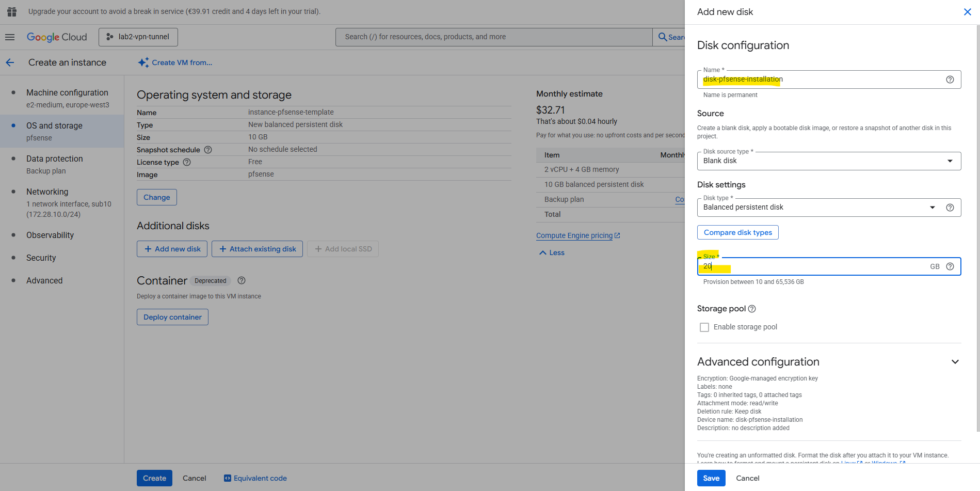Open the Disk type dropdown
The image size is (980, 491).
pos(818,208)
